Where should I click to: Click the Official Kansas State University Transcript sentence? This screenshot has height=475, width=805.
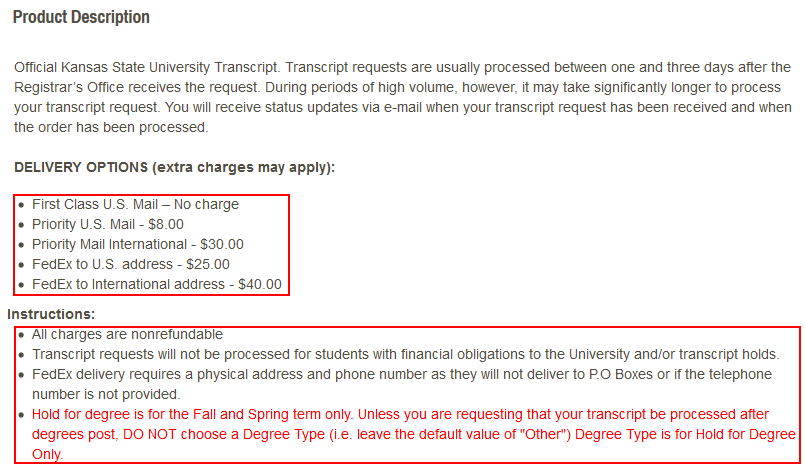point(148,67)
